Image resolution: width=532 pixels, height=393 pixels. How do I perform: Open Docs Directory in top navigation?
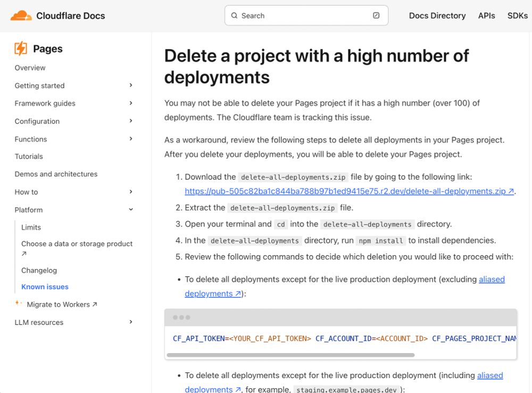point(437,15)
